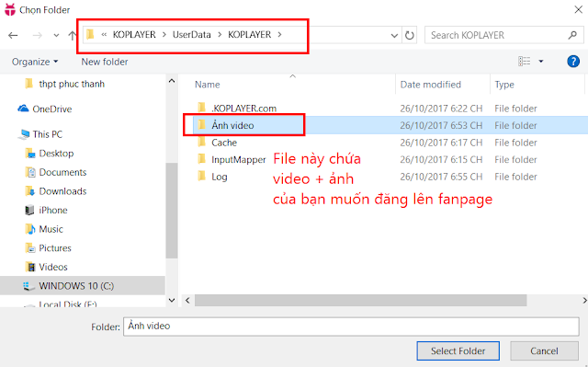
Task: Open Documents in navigation pane
Action: (x=62, y=172)
